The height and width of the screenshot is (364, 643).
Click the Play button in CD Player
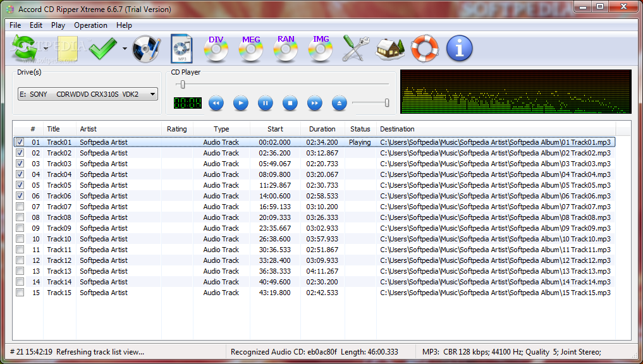coord(241,103)
